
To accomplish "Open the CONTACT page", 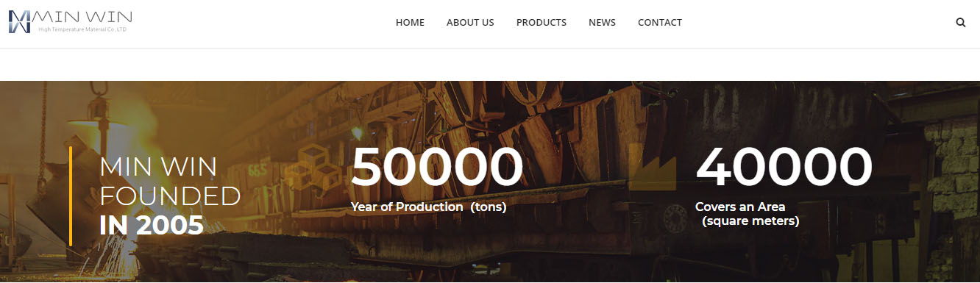I will click(x=660, y=23).
